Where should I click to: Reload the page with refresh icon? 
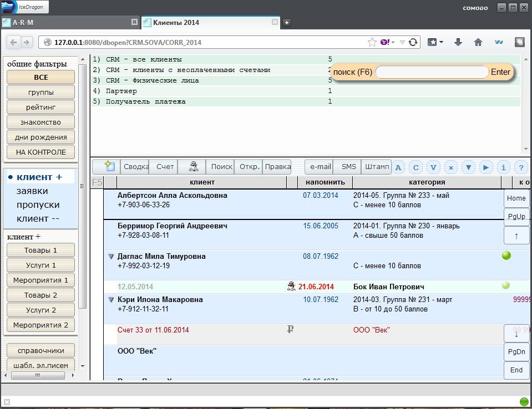click(x=413, y=42)
